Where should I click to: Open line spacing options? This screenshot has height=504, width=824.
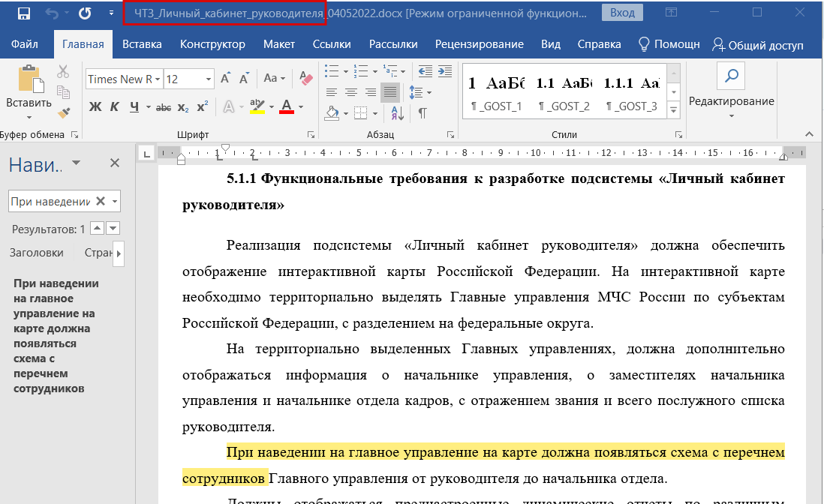pos(417,92)
